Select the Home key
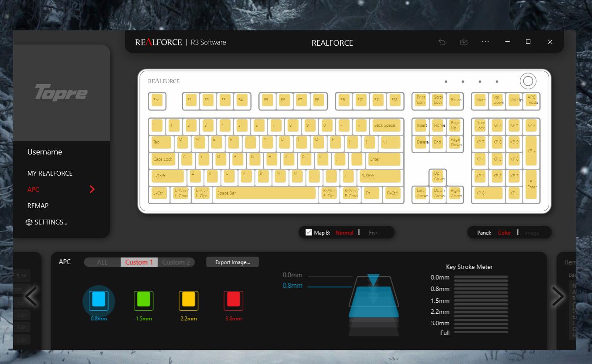Screen dimensions: 592x364 pos(438,125)
